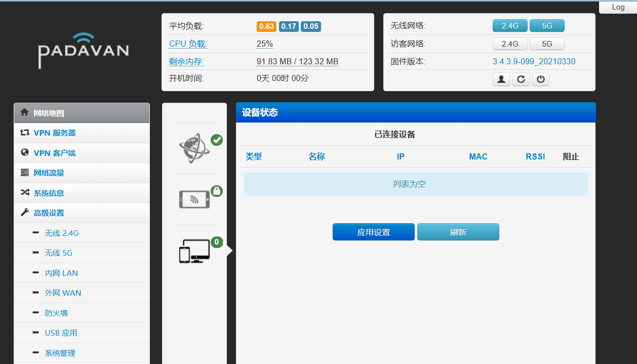Image resolution: width=637 pixels, height=364 pixels.
Task: Toggle the 无线网络 5G radio
Action: (547, 26)
